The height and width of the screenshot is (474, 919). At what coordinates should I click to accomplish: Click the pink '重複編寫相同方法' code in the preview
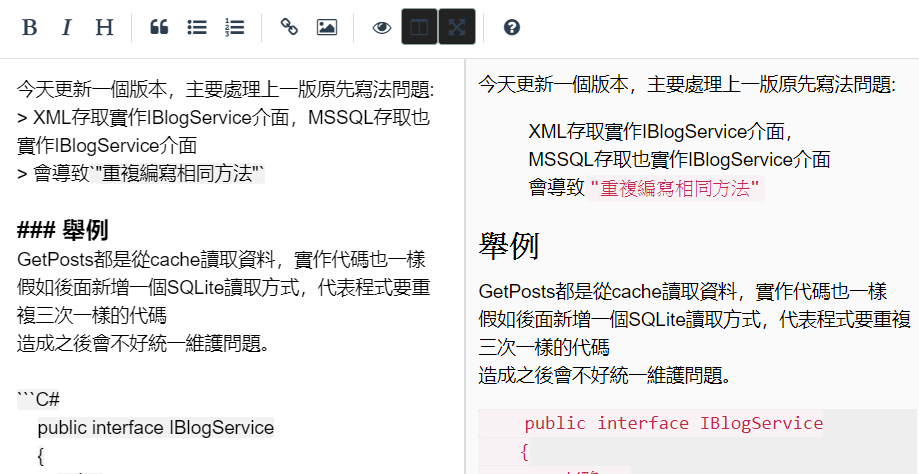675,189
